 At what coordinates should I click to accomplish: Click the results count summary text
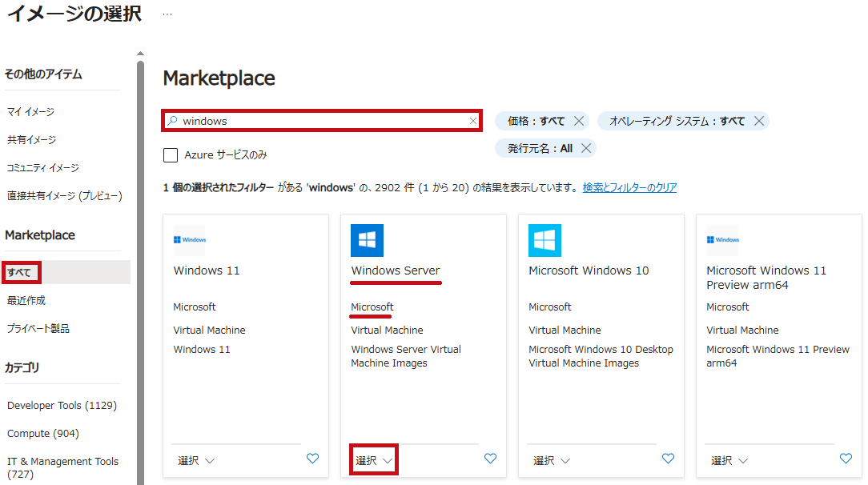click(370, 187)
